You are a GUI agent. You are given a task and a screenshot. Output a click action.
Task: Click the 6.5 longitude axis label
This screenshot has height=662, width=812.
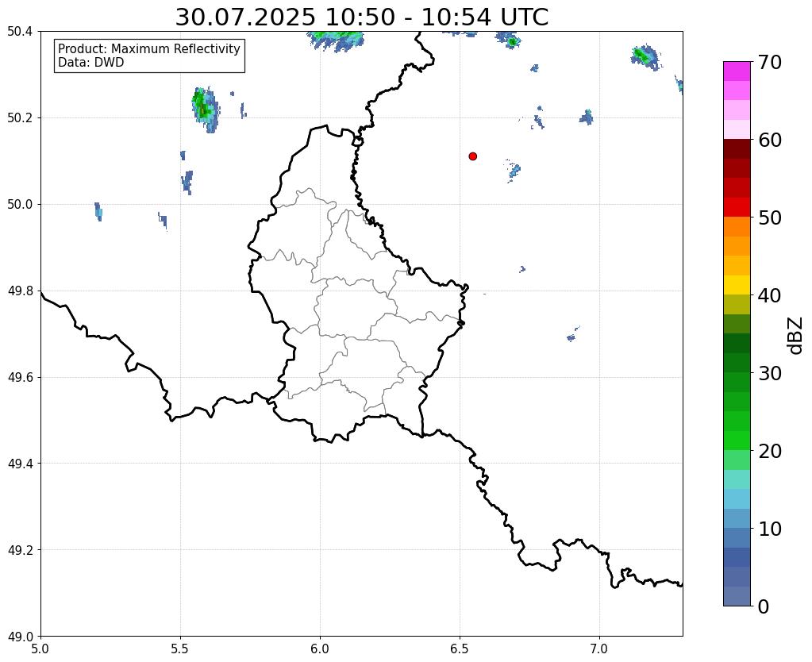[460, 649]
